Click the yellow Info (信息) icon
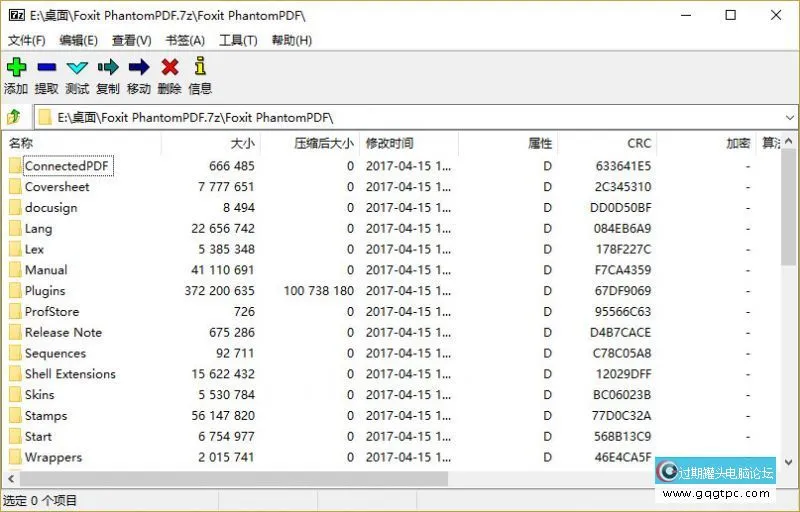800x512 pixels. point(200,66)
